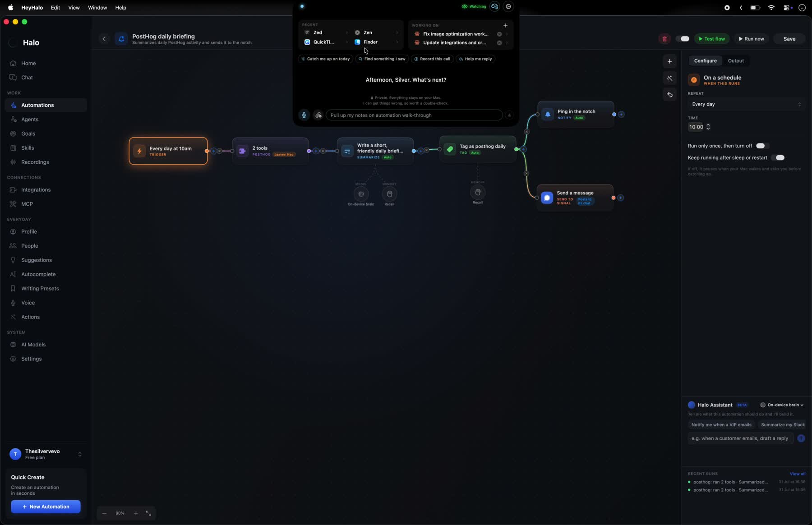The image size is (812, 525).
Task: Open the View menu in menu bar
Action: pyautogui.click(x=74, y=8)
